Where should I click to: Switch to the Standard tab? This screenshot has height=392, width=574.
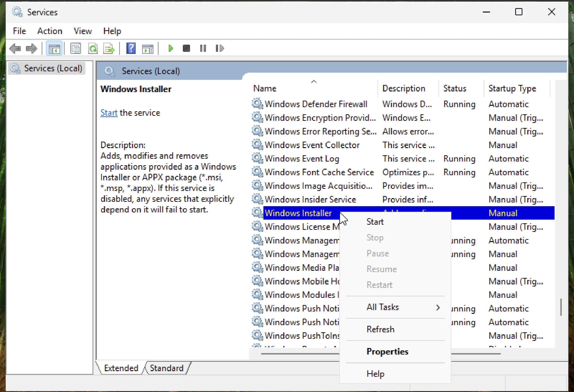pyautogui.click(x=167, y=368)
